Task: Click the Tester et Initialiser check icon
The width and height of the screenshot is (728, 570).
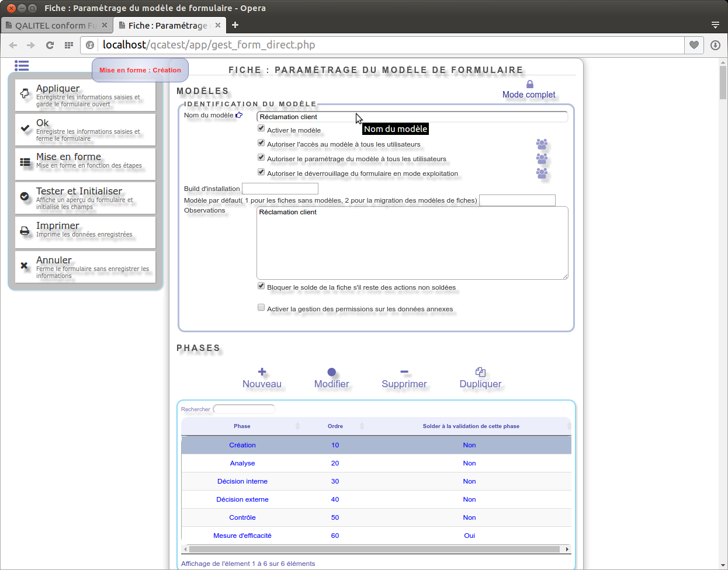Action: coord(25,196)
